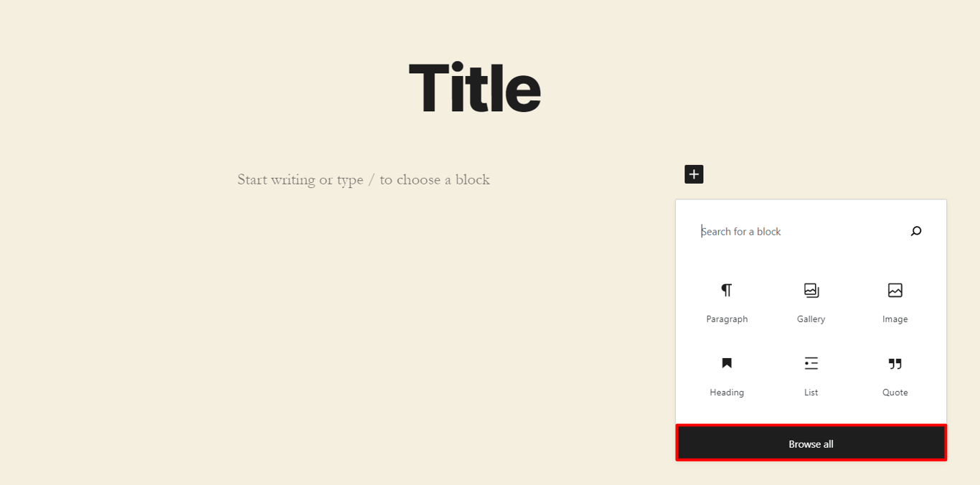Click the search magnifier icon
The image size is (980, 485).
pos(915,231)
